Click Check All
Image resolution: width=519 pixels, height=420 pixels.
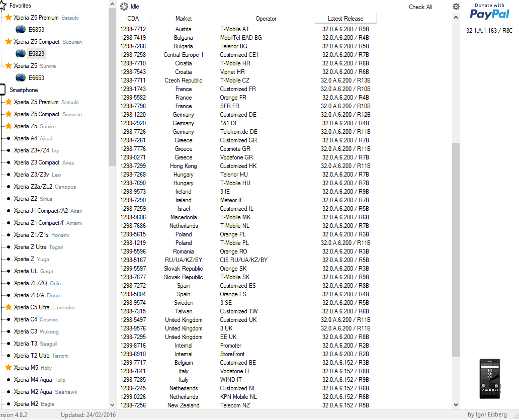pyautogui.click(x=420, y=7)
